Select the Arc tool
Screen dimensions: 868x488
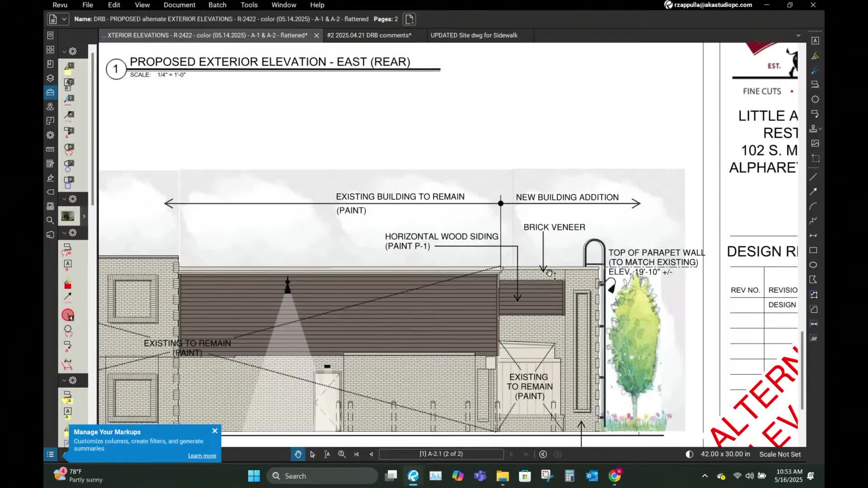coord(813,206)
